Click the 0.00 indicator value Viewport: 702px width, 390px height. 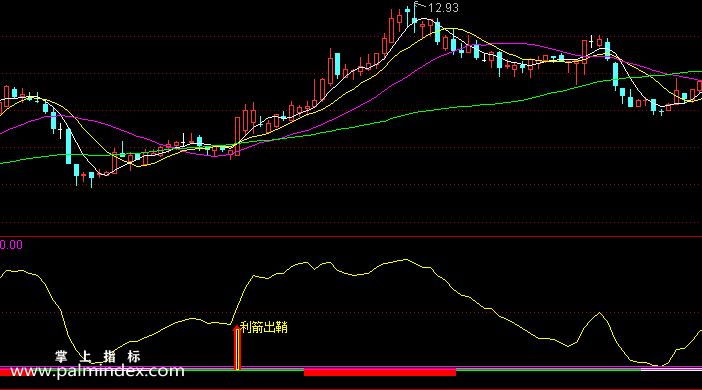coord(11,244)
